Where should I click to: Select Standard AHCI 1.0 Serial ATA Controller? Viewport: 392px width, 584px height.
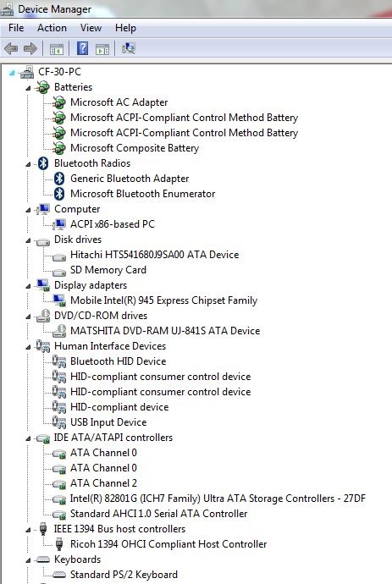pyautogui.click(x=158, y=514)
